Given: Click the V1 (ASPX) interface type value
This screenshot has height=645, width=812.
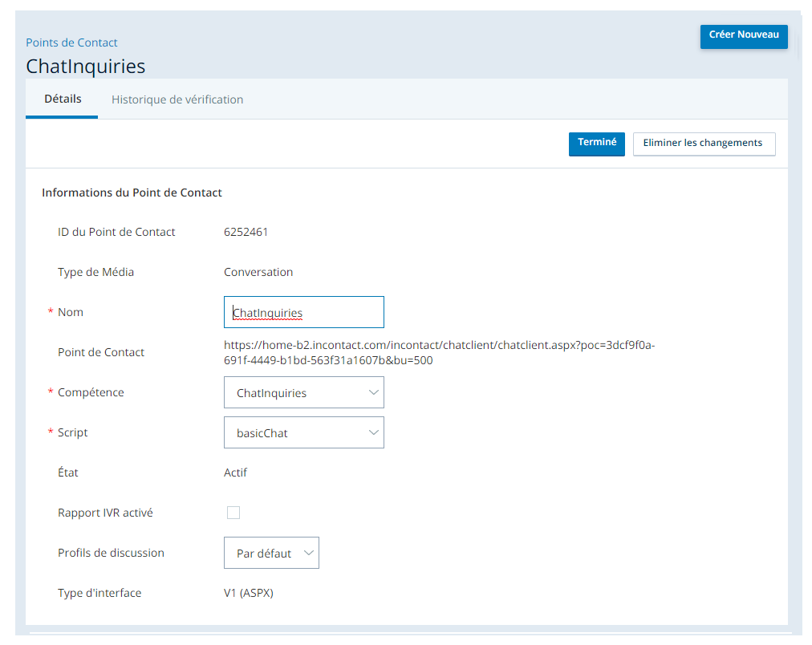Looking at the screenshot, I should (x=249, y=593).
